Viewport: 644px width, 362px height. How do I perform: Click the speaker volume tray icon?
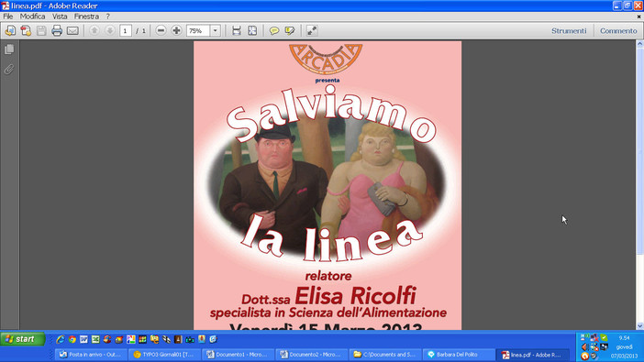coord(584,347)
